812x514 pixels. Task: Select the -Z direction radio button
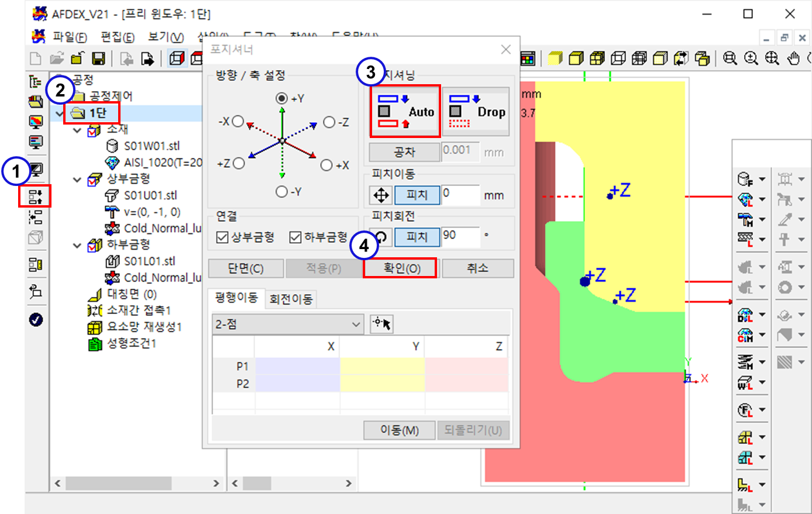tap(329, 122)
